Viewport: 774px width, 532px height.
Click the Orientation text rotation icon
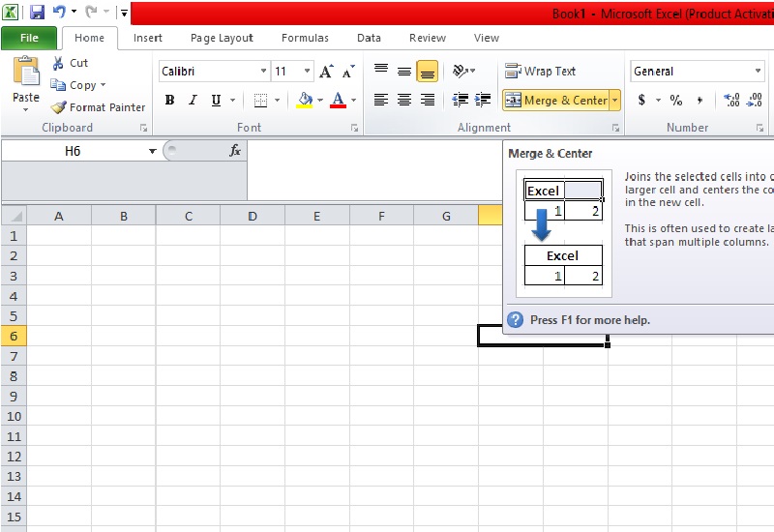(461, 71)
